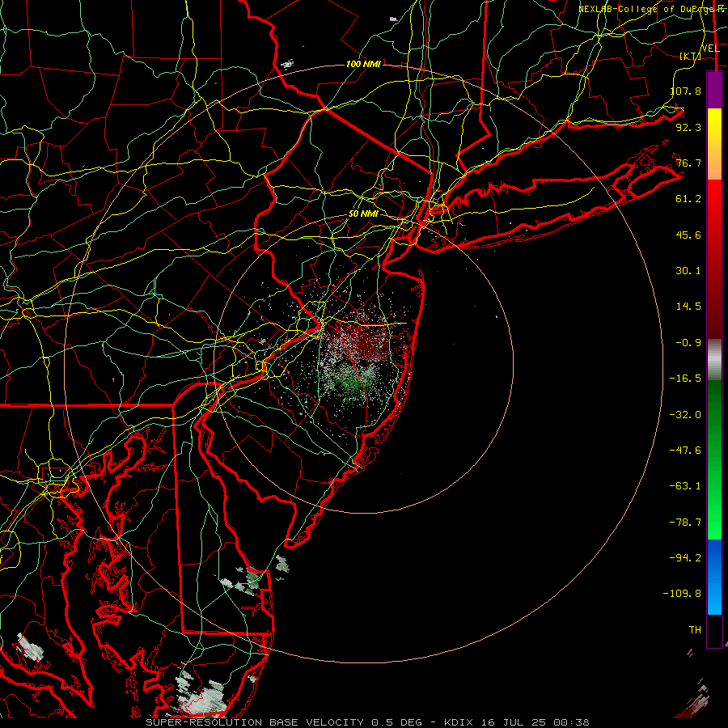728x728 pixels.
Task: Click the 61.2 scale value
Action: pyautogui.click(x=688, y=199)
